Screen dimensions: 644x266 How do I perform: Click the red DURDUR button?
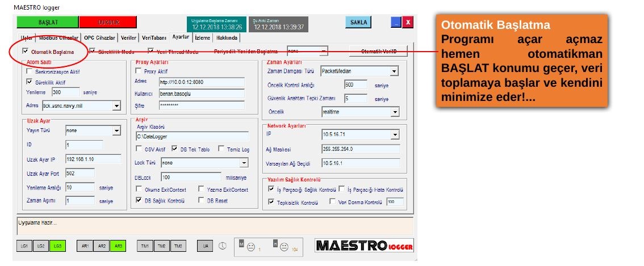tap(108, 22)
